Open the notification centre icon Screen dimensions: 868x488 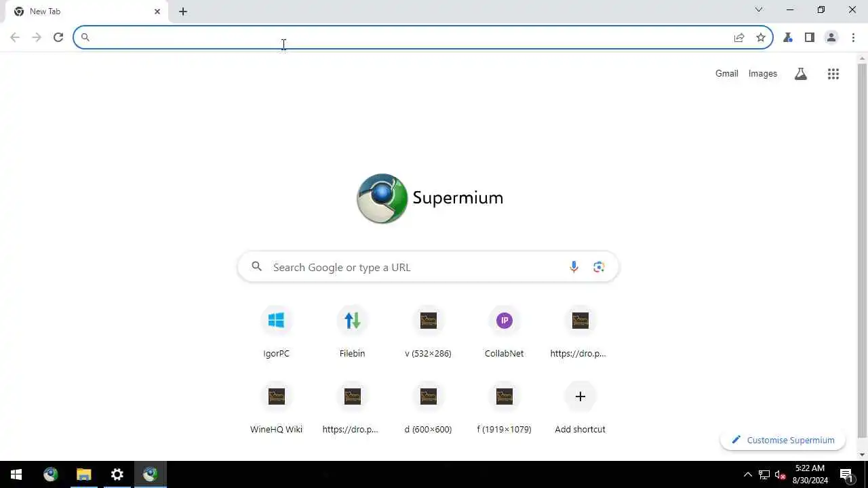click(x=846, y=474)
